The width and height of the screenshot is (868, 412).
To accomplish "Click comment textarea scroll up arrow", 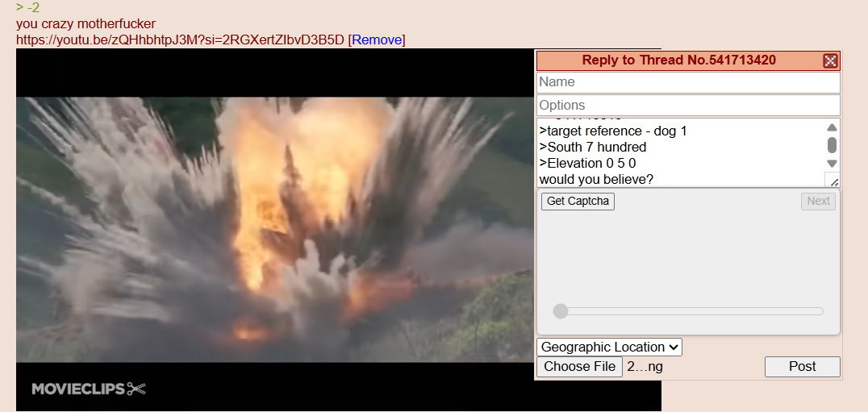I will [832, 127].
